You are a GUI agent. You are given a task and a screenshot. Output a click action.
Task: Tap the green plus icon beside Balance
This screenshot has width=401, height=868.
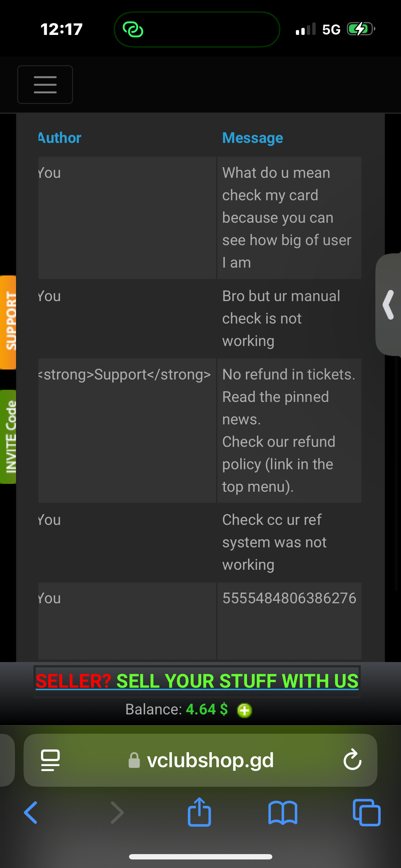(245, 710)
